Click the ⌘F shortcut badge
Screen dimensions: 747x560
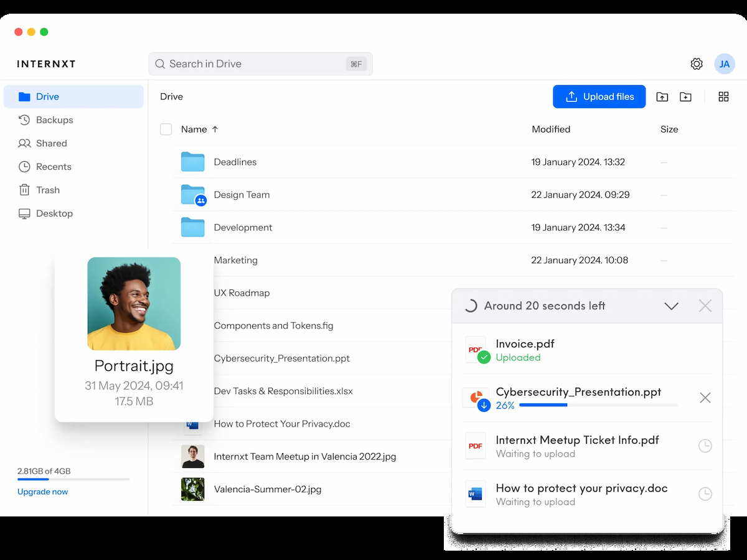[x=356, y=64]
